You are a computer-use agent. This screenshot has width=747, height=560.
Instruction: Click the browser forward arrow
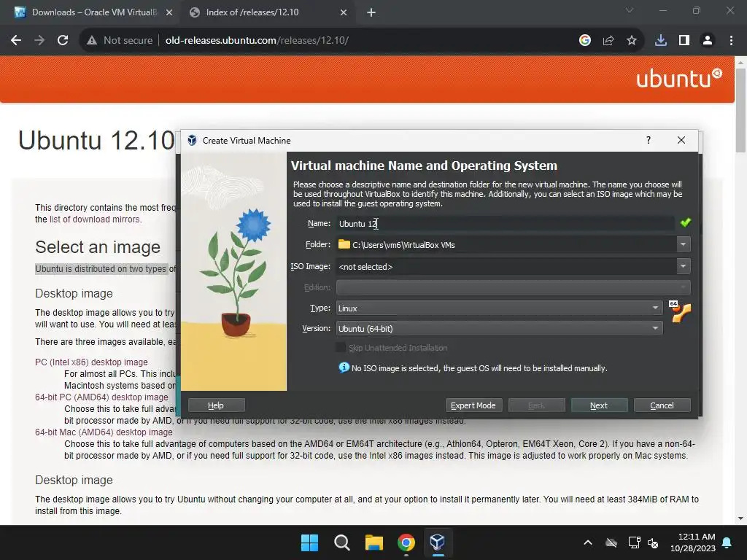39,41
